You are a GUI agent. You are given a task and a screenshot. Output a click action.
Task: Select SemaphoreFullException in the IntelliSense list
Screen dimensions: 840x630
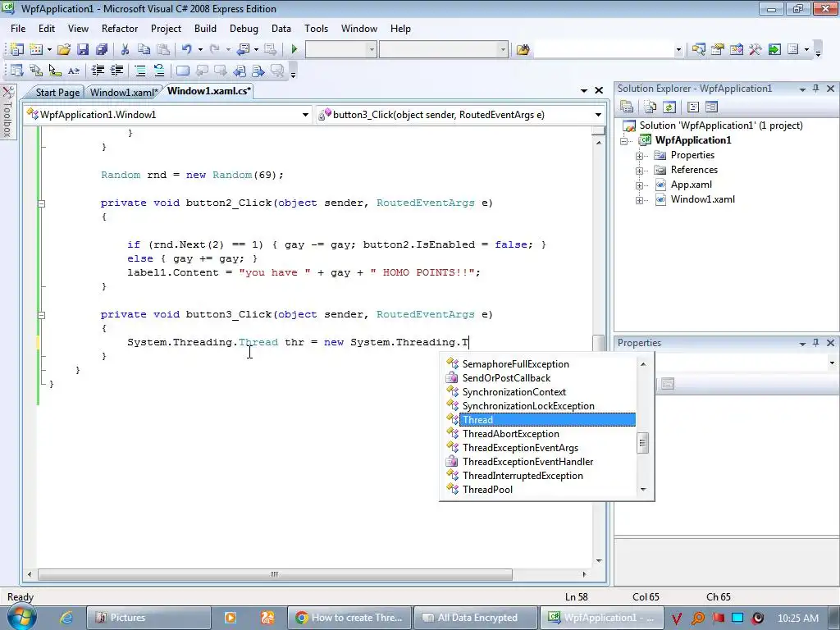[541, 364]
